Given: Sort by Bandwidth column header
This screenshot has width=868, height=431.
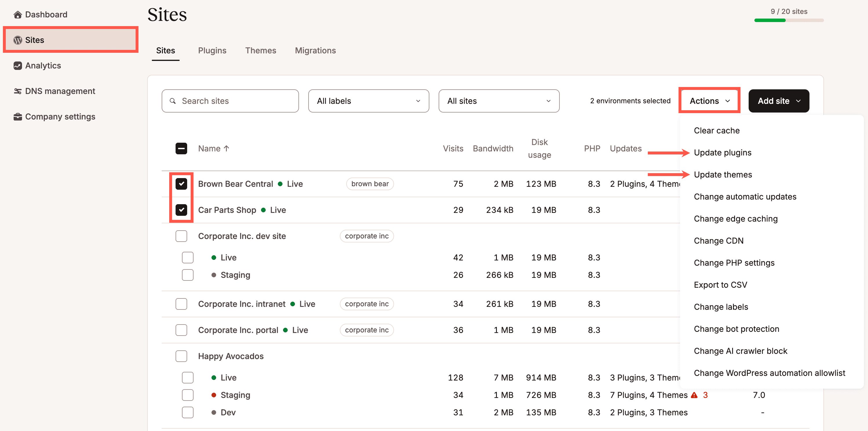Looking at the screenshot, I should click(493, 149).
